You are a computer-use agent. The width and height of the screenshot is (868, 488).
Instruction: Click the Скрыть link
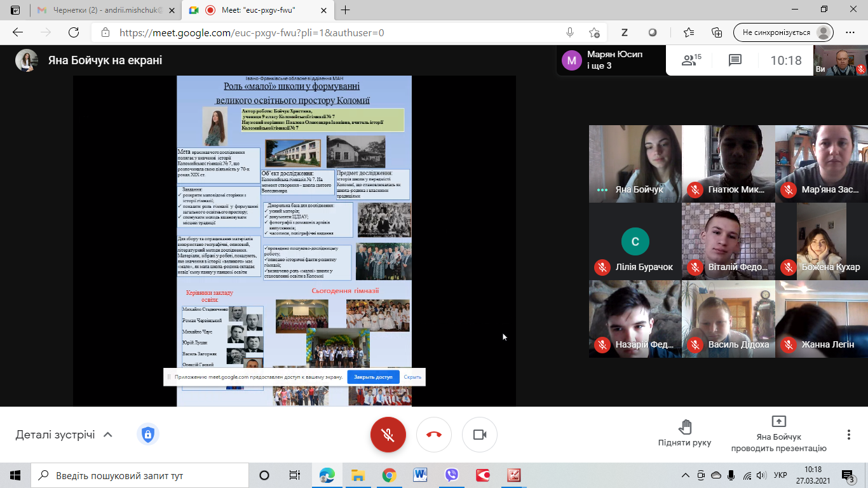click(x=412, y=377)
